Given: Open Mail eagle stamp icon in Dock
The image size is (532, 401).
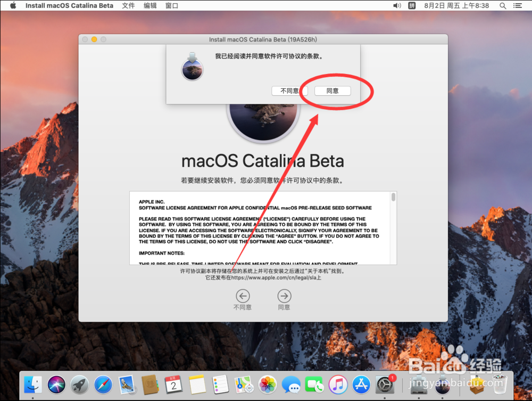Looking at the screenshot, I should [x=127, y=384].
